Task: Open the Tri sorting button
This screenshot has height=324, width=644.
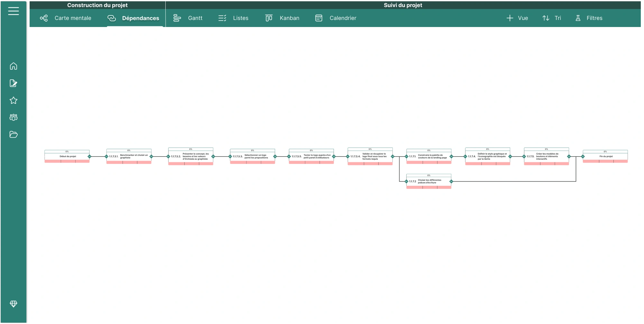Action: pos(552,18)
